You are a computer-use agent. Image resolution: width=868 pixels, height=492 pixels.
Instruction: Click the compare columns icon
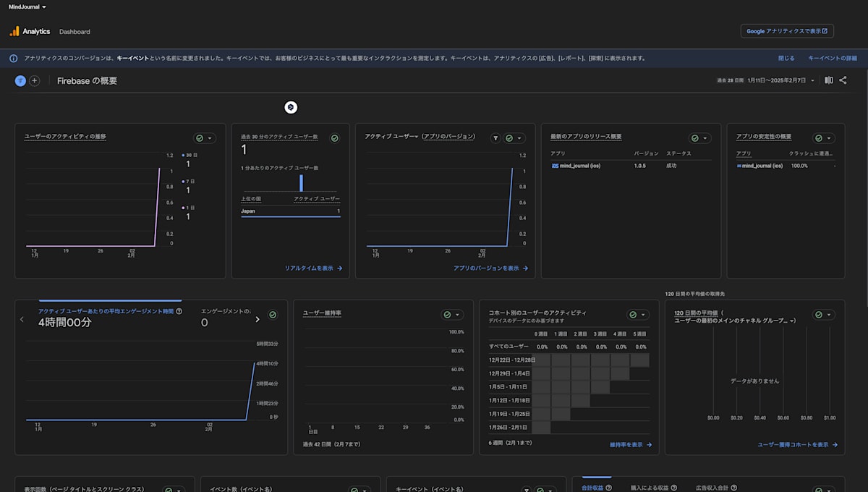pyautogui.click(x=829, y=80)
